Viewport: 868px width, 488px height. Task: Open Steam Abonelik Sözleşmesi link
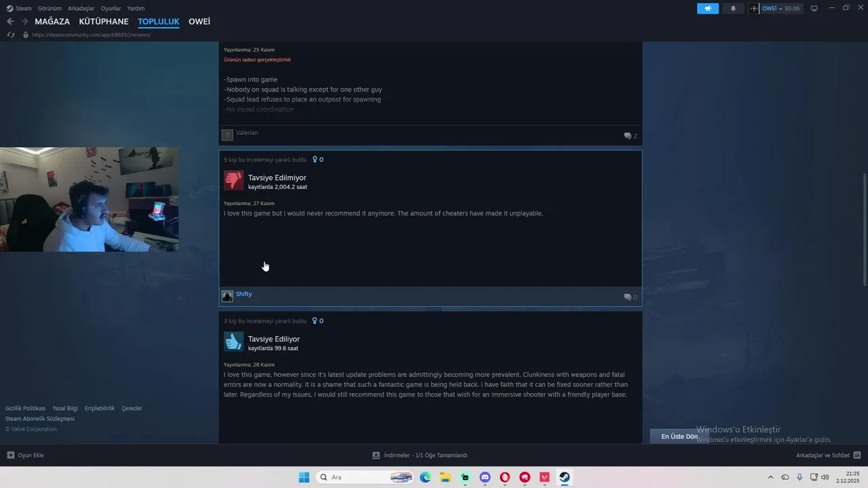tap(40, 419)
